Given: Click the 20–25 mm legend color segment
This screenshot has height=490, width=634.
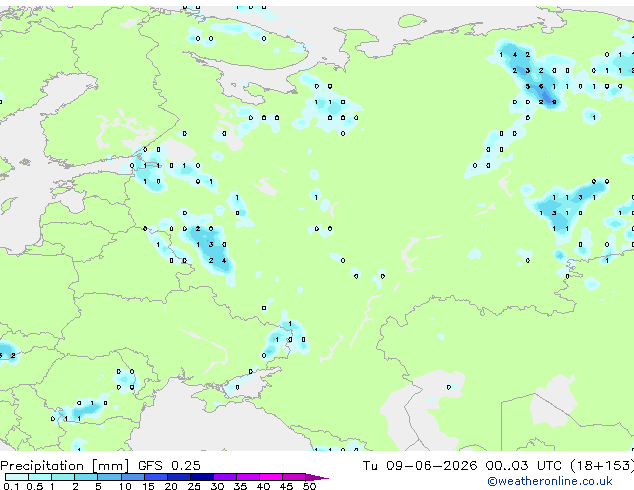Looking at the screenshot, I should [179, 477].
